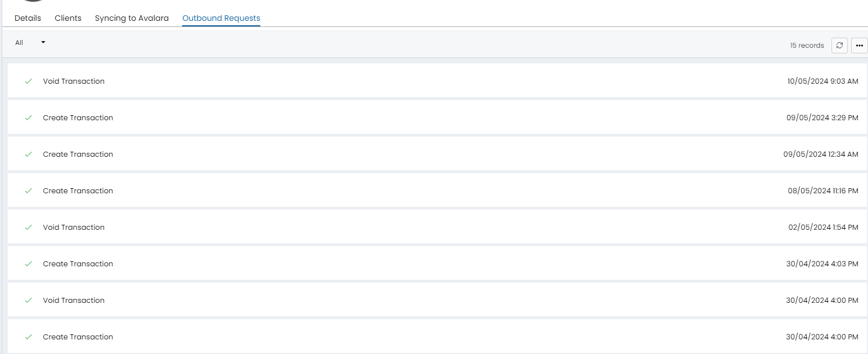Click the 30/04/2024 4:03 PM timestamp

(822, 264)
